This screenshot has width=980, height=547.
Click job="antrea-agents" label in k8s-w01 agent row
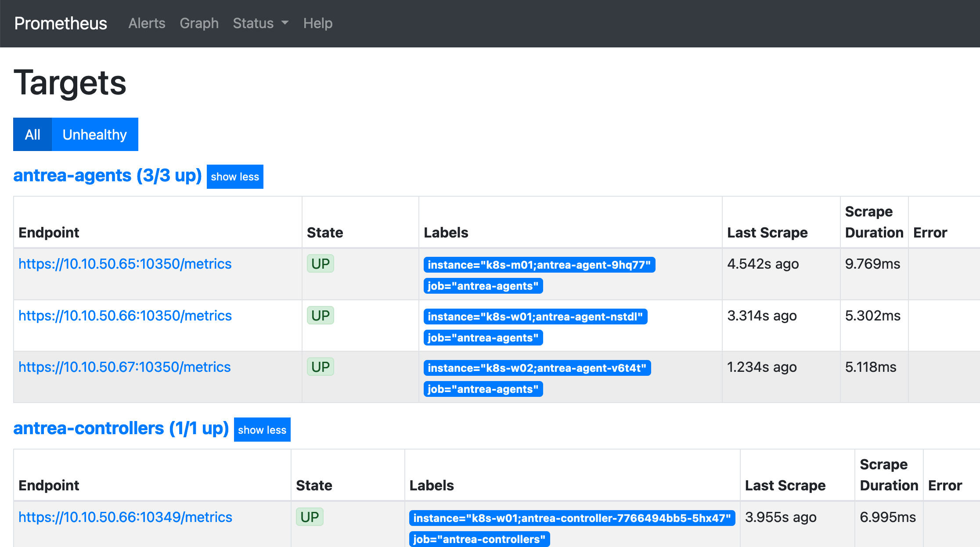[x=483, y=338]
